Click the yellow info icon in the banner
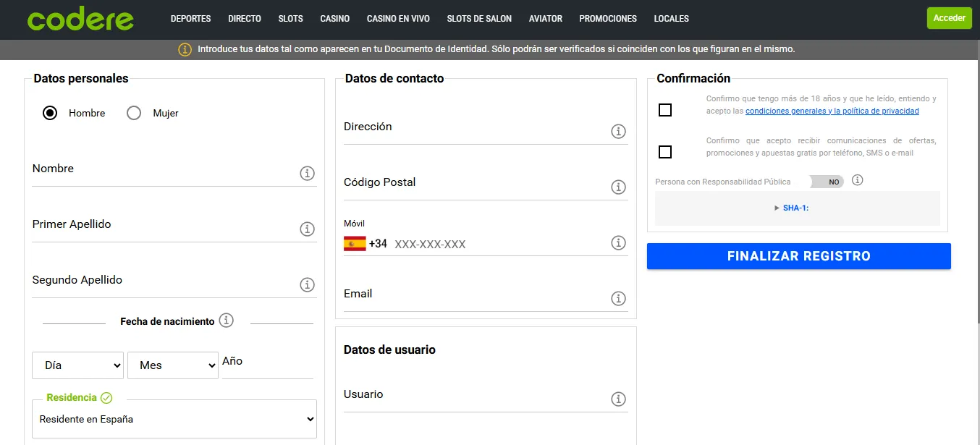The image size is (980, 445). [x=183, y=48]
